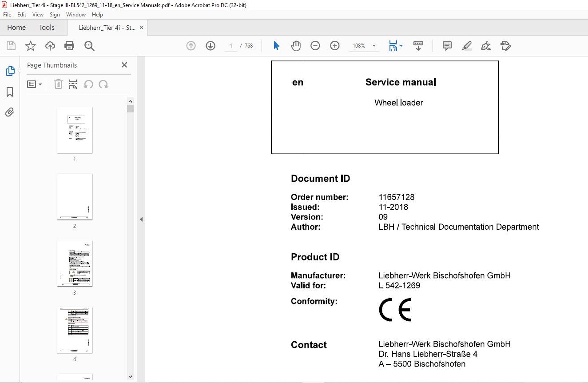Open the Help menu
The height and width of the screenshot is (383, 588).
[x=97, y=15]
